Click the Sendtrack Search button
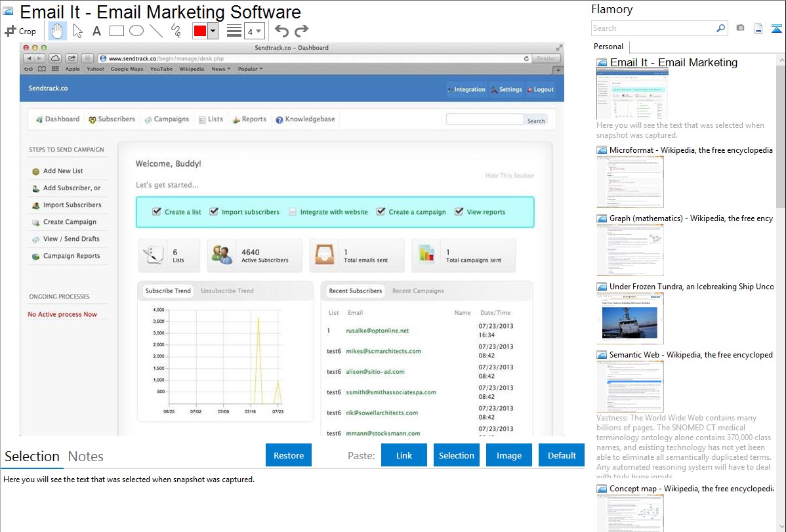The width and height of the screenshot is (786, 532). tap(536, 121)
